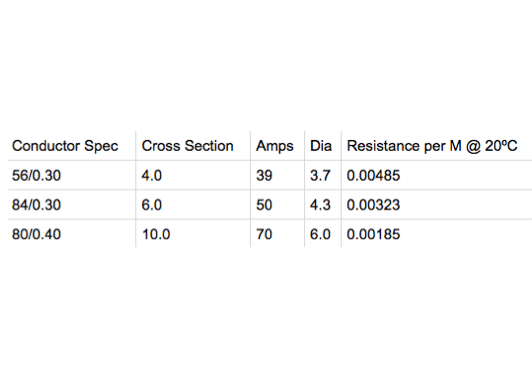
Task: Select the 56/0.30 conductor spec cell
Action: 36,175
